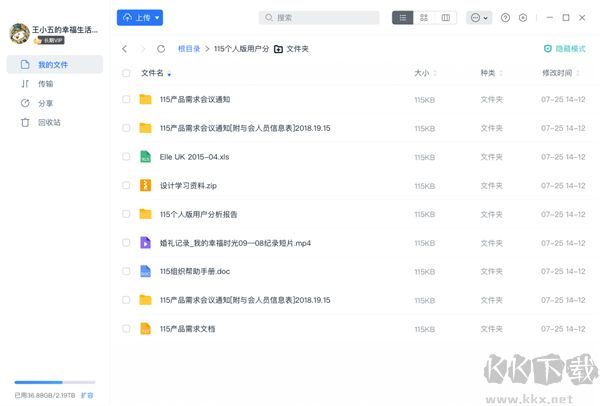Screen dimensions: 600x406
Task: Open the more options dropdown
Action: pos(479,18)
